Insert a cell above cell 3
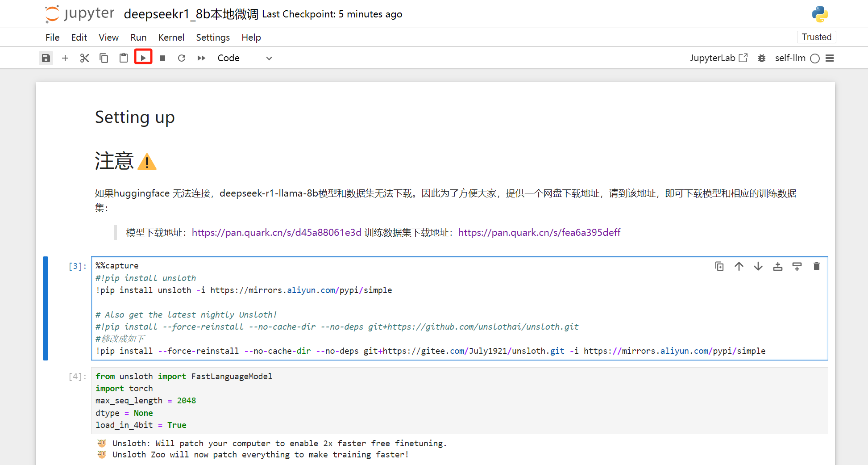The width and height of the screenshot is (868, 465). click(778, 267)
